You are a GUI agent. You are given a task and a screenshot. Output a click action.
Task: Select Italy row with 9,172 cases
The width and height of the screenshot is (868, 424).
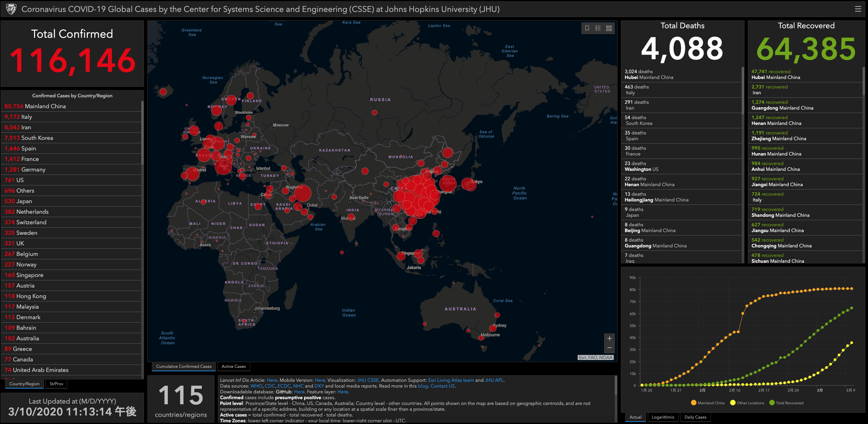71,117
